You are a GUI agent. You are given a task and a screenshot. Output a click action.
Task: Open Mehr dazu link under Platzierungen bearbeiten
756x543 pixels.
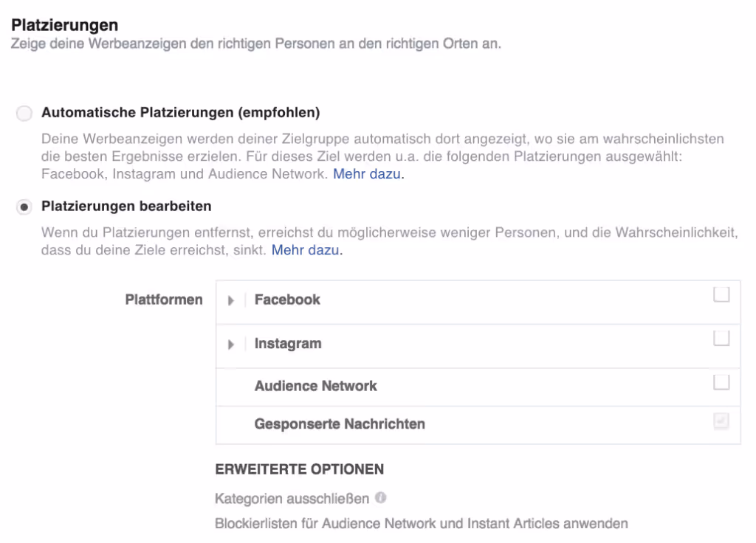[x=306, y=250]
